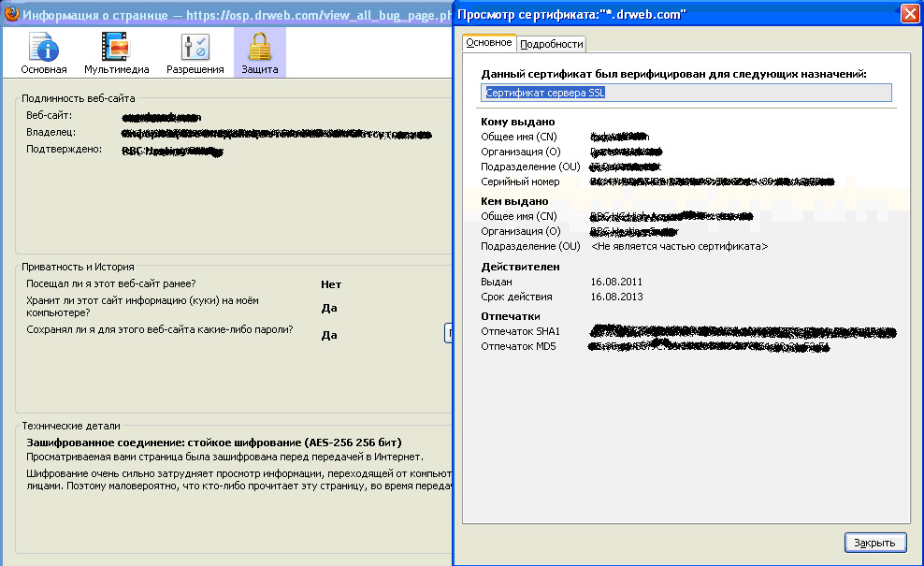Open the Мультимедиа section in Page Info
924x566 pixels.
click(x=116, y=53)
